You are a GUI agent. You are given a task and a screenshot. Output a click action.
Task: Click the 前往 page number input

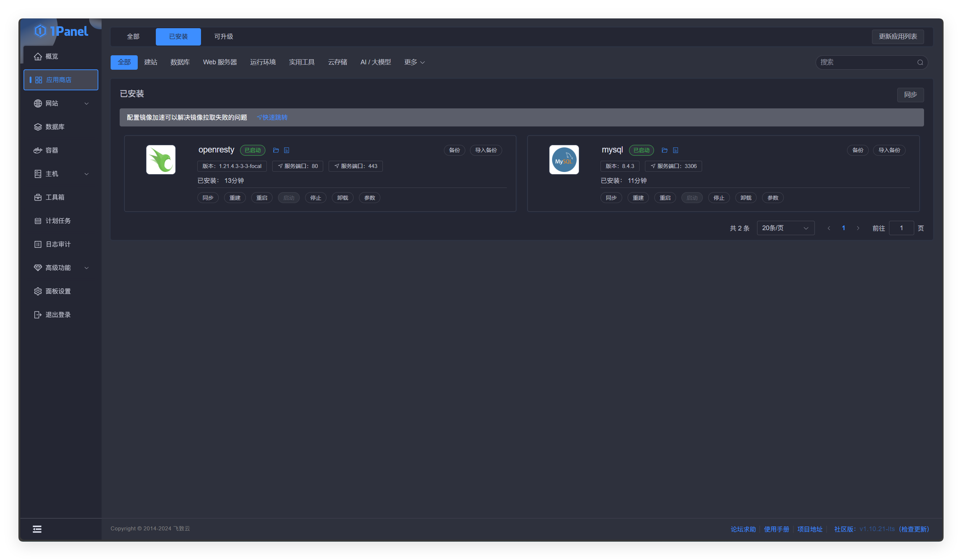(x=901, y=228)
